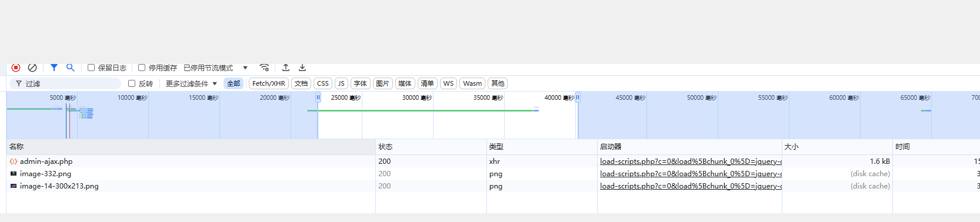This screenshot has height=222, width=980.
Task: Select the CSS filter
Action: (323, 83)
